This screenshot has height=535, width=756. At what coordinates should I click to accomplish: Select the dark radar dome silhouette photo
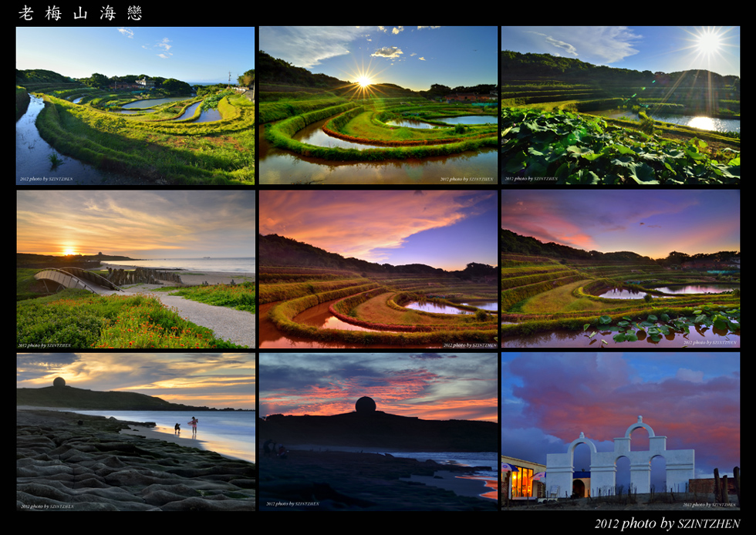378,432
